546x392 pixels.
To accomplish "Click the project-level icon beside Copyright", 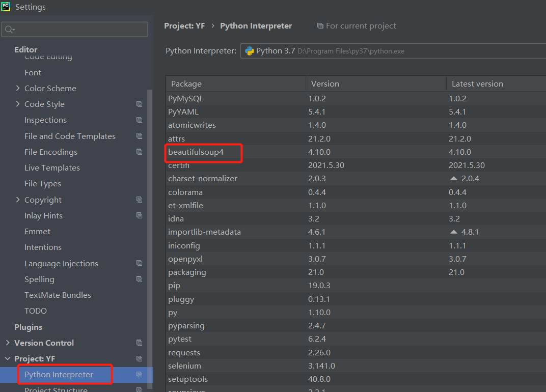I will (x=139, y=200).
